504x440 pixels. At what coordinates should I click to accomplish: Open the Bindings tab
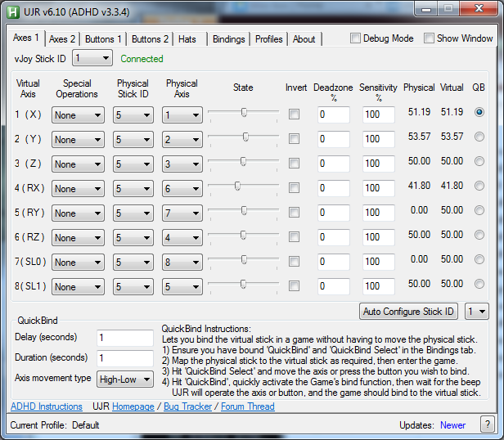pos(228,39)
